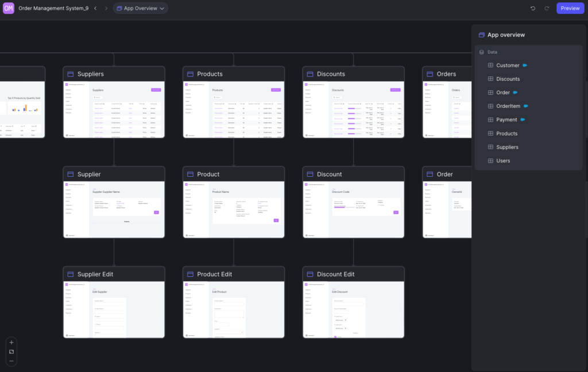Click the back navigation chevron beside project name
The image size is (588, 372).
(95, 8)
